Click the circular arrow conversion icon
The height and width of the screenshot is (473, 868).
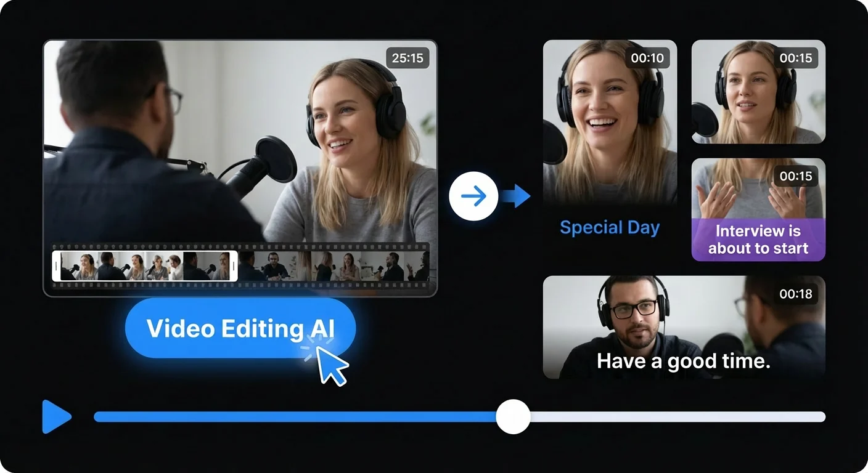[x=475, y=196]
